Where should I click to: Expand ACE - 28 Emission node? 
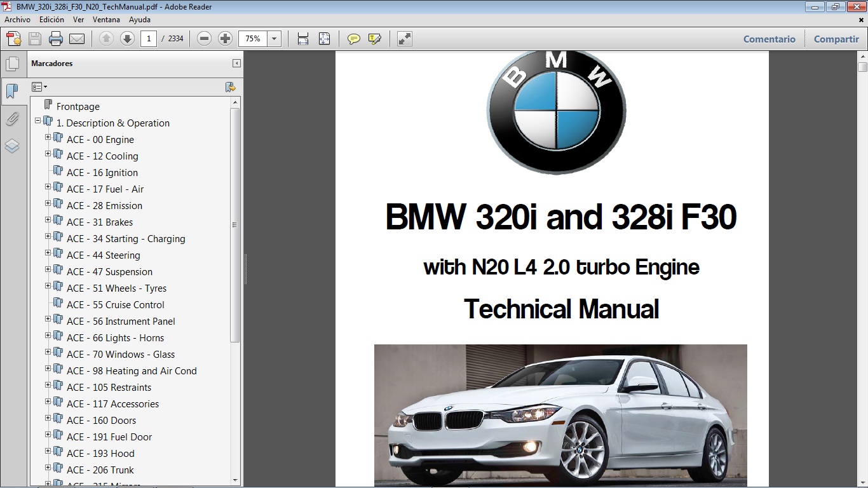coord(48,203)
